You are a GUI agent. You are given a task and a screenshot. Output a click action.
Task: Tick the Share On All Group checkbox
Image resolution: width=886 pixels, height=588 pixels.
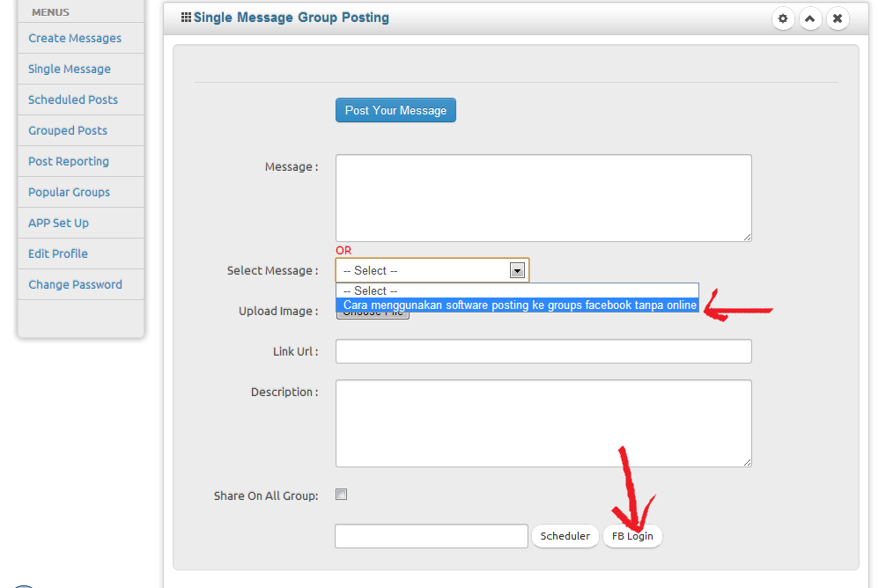(x=342, y=495)
